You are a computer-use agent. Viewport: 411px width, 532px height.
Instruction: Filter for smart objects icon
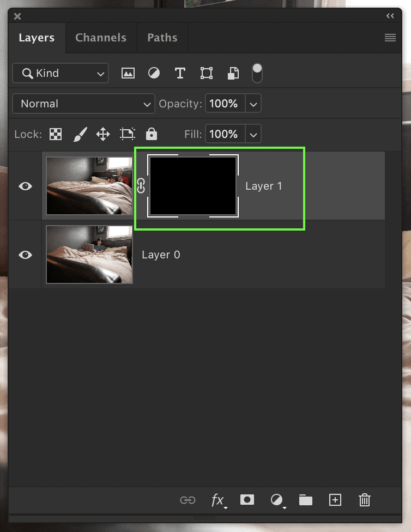tap(233, 73)
